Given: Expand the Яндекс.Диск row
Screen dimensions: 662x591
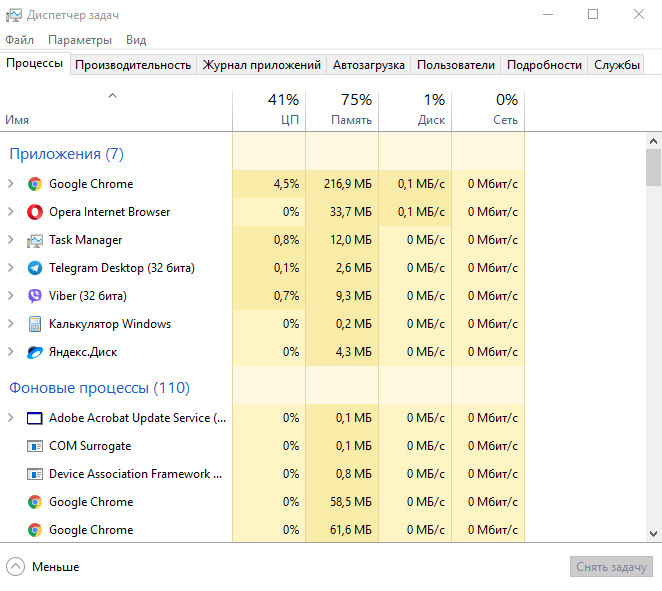Looking at the screenshot, I should [x=11, y=352].
